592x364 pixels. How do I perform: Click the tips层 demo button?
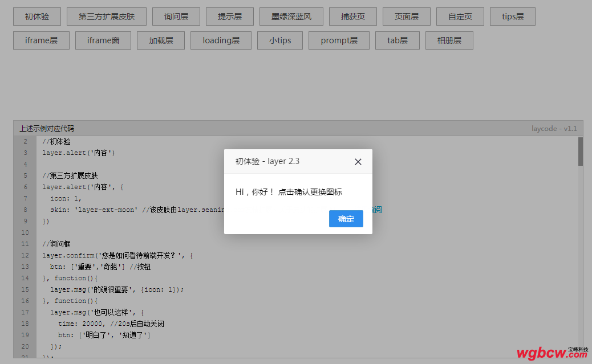coord(512,17)
